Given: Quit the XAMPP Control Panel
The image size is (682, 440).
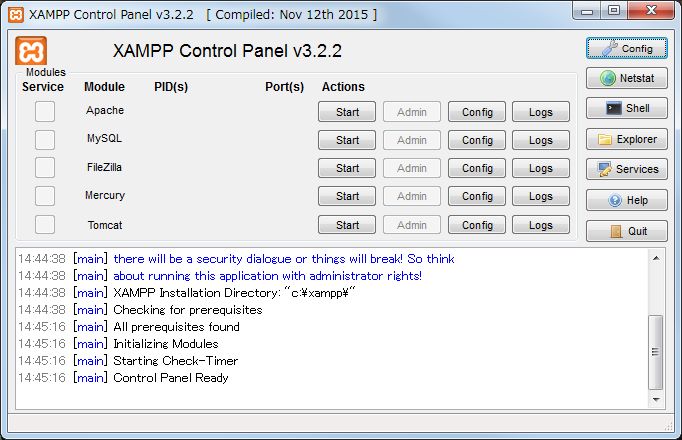Looking at the screenshot, I should pos(626,231).
